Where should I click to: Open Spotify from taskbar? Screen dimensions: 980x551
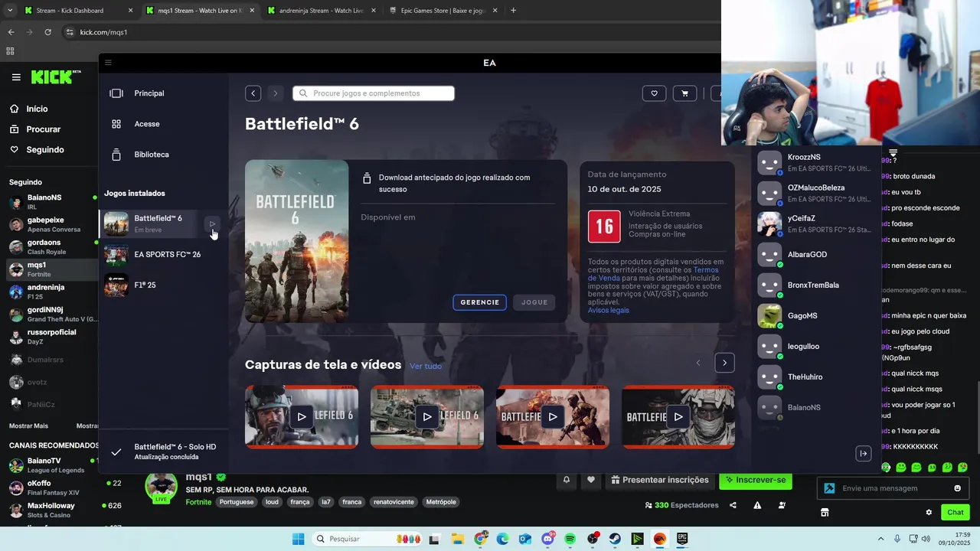570,539
